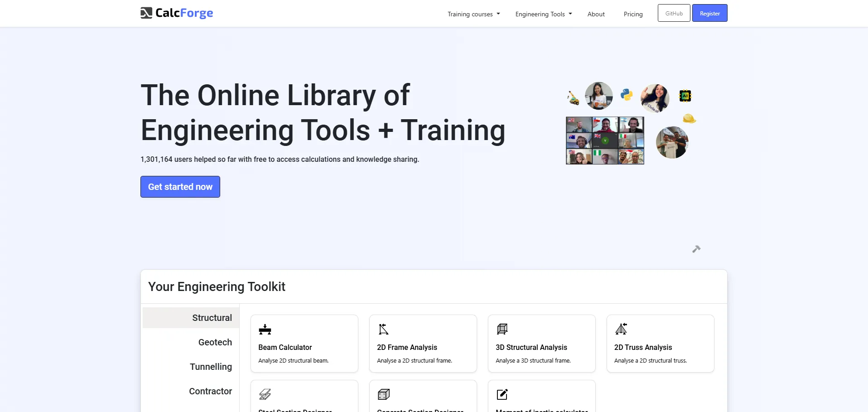The width and height of the screenshot is (868, 412).
Task: Click the Python logo icon
Action: (627, 95)
